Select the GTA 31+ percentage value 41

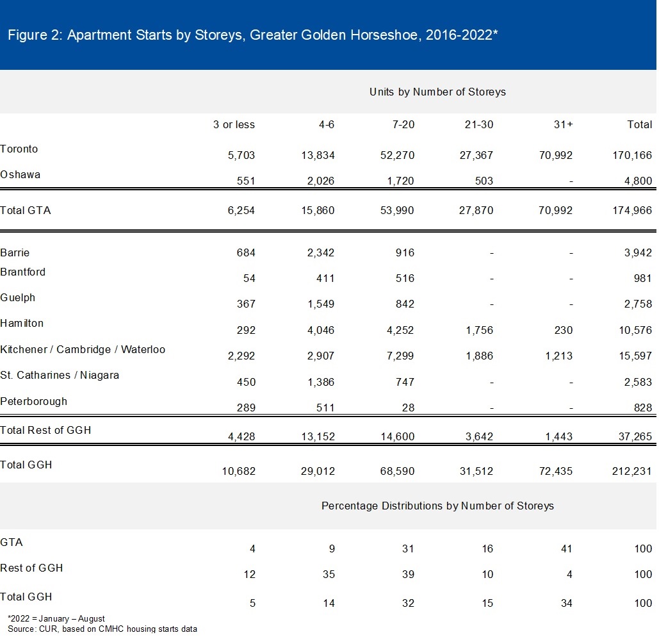click(565, 549)
